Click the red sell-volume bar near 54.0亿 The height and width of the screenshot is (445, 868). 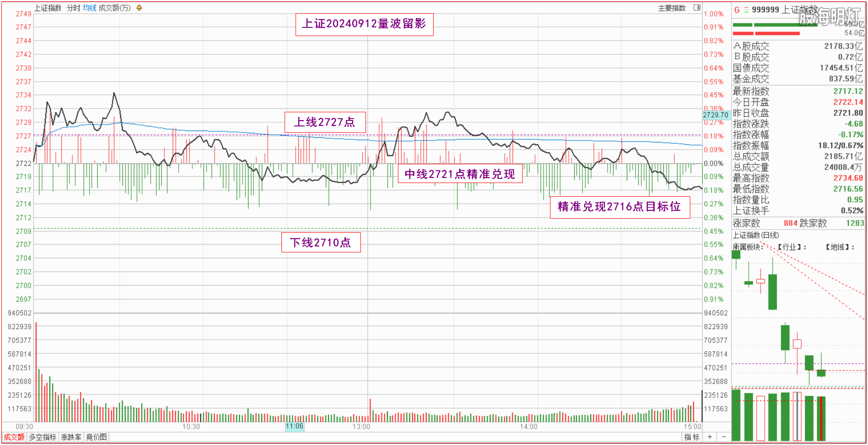click(x=766, y=33)
